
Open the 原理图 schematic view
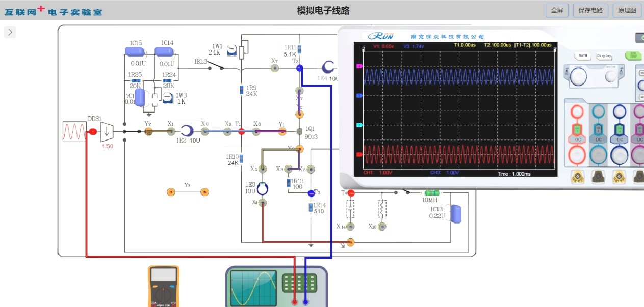pyautogui.click(x=627, y=10)
